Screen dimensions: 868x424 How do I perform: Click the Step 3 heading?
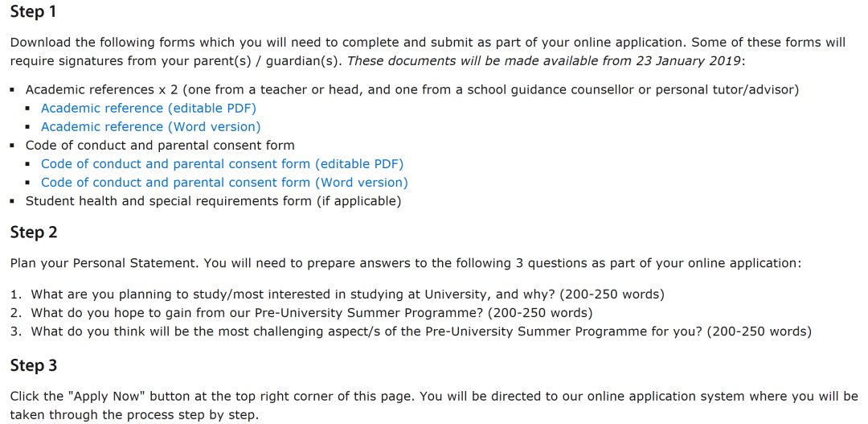click(x=34, y=366)
